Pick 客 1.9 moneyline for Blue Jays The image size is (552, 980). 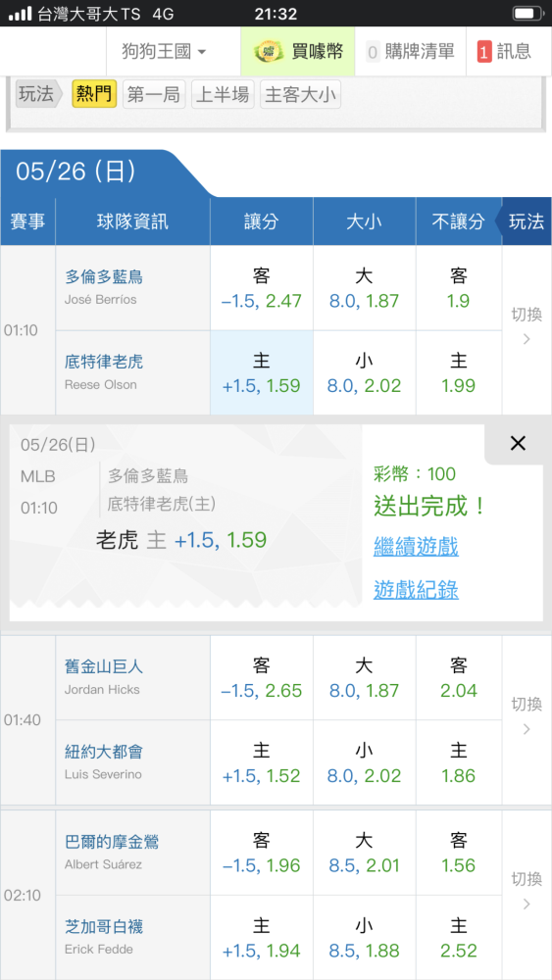coord(459,287)
